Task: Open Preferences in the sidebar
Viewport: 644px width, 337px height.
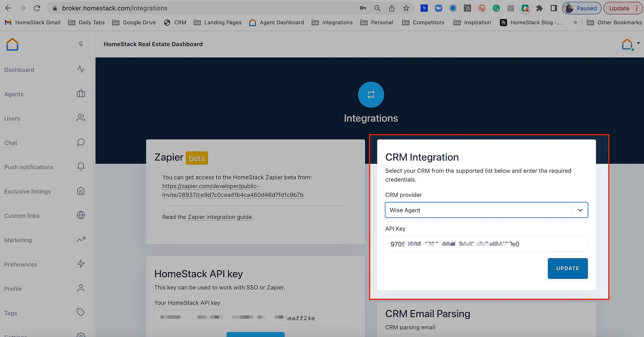Action: coord(21,265)
